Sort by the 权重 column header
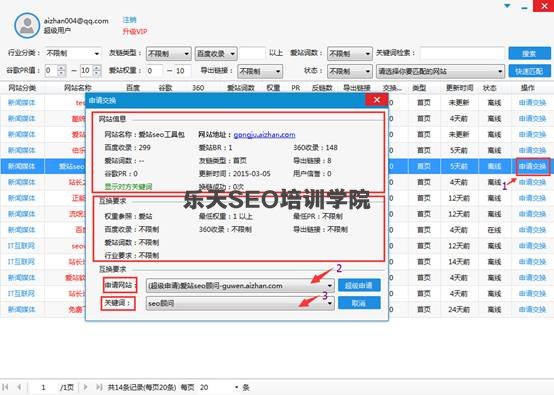Image resolution: width=554 pixels, height=395 pixels. tap(273, 88)
